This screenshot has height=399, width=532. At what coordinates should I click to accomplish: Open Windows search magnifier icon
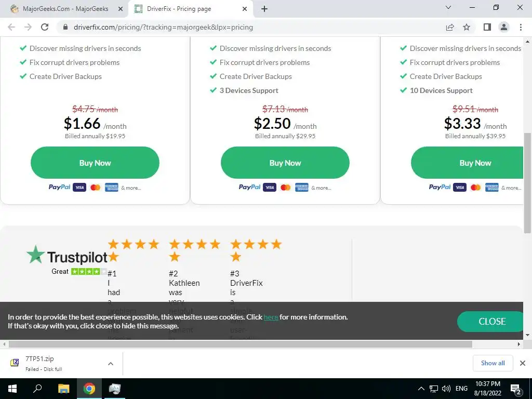point(37,389)
